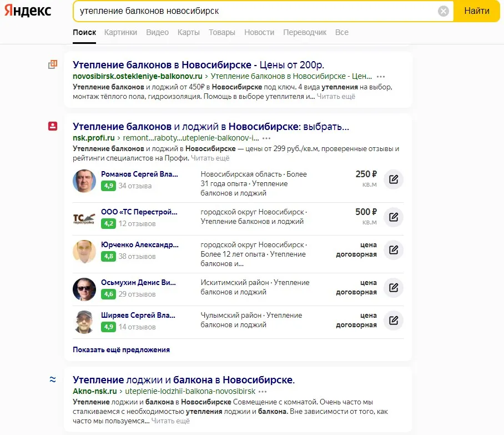Select the Поиск tab
This screenshot has width=504, height=435.
[84, 32]
